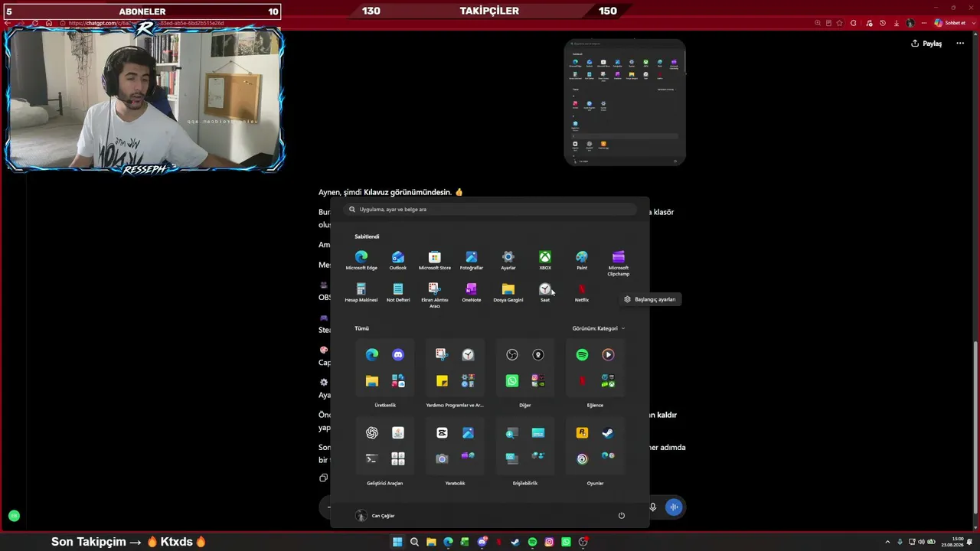Open Microsoft Edge from pinned apps

click(361, 260)
